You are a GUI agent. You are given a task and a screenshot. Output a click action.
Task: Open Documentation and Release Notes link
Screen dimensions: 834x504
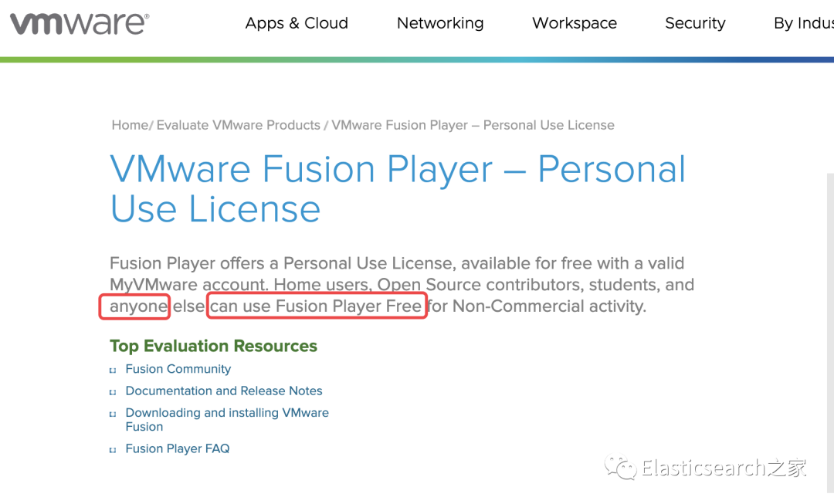[224, 391]
